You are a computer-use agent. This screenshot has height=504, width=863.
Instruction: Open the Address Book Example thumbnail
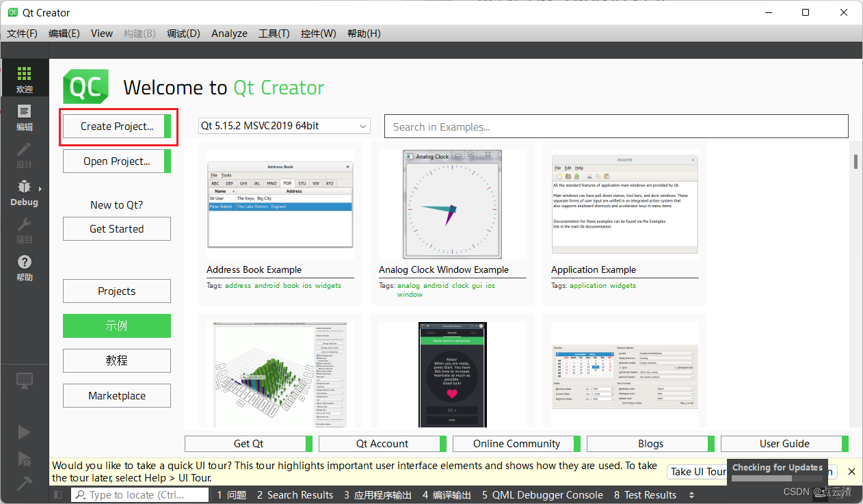[280, 204]
